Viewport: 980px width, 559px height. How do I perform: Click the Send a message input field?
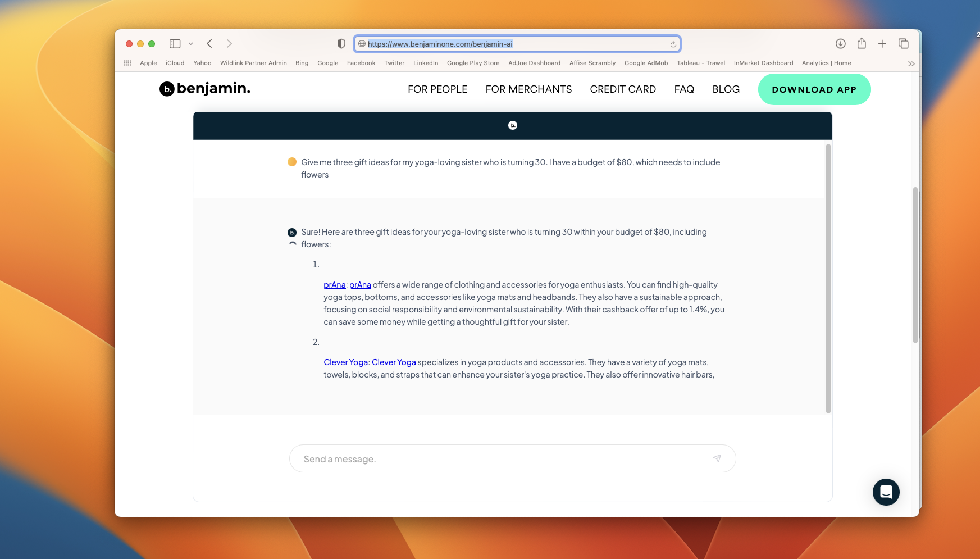point(513,459)
